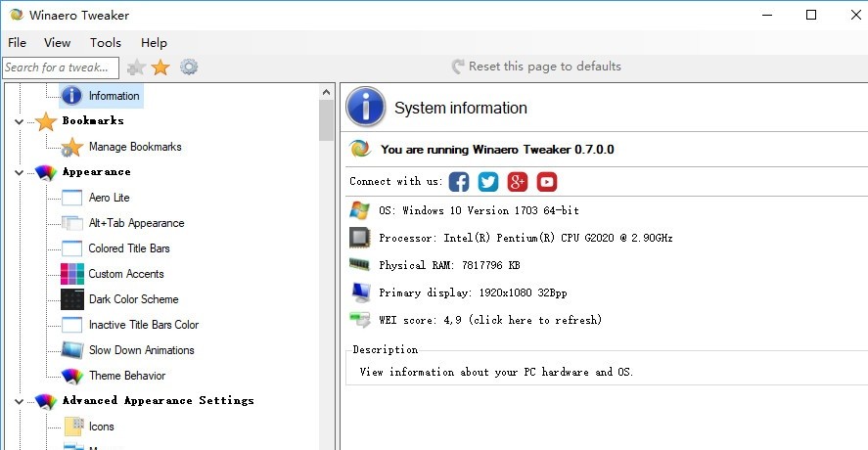Click the Slow Down Animations icon
The height and width of the screenshot is (450, 868).
pos(72,350)
